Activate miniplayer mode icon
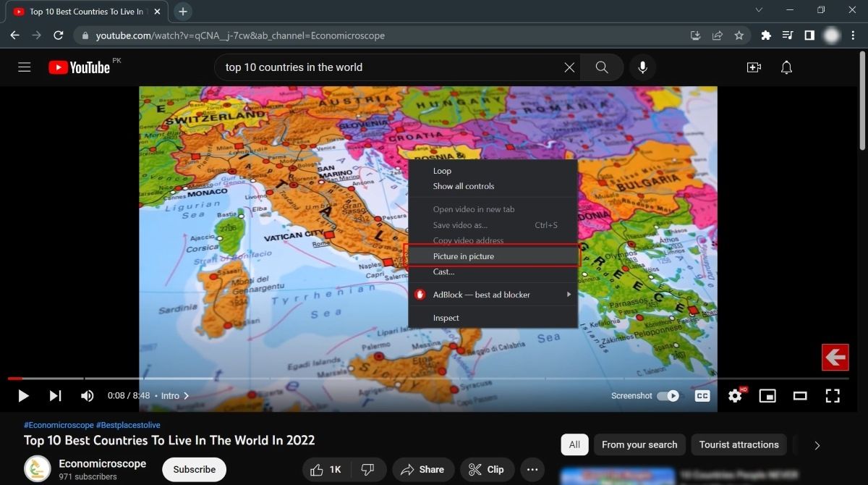868x485 pixels. [767, 396]
